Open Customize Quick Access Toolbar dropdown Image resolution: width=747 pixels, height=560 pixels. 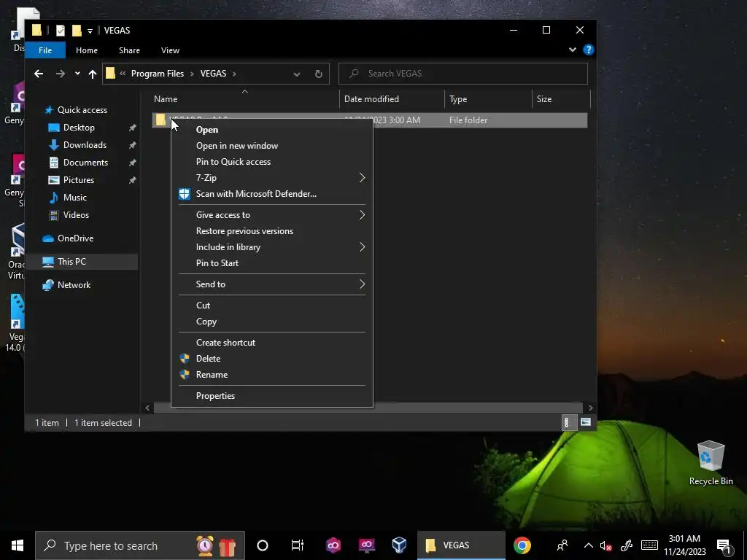point(90,31)
